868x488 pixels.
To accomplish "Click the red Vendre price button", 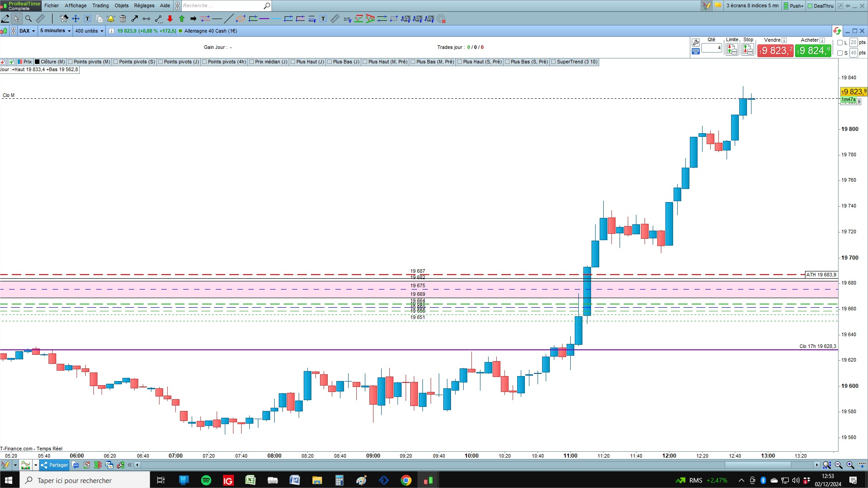I will click(775, 50).
